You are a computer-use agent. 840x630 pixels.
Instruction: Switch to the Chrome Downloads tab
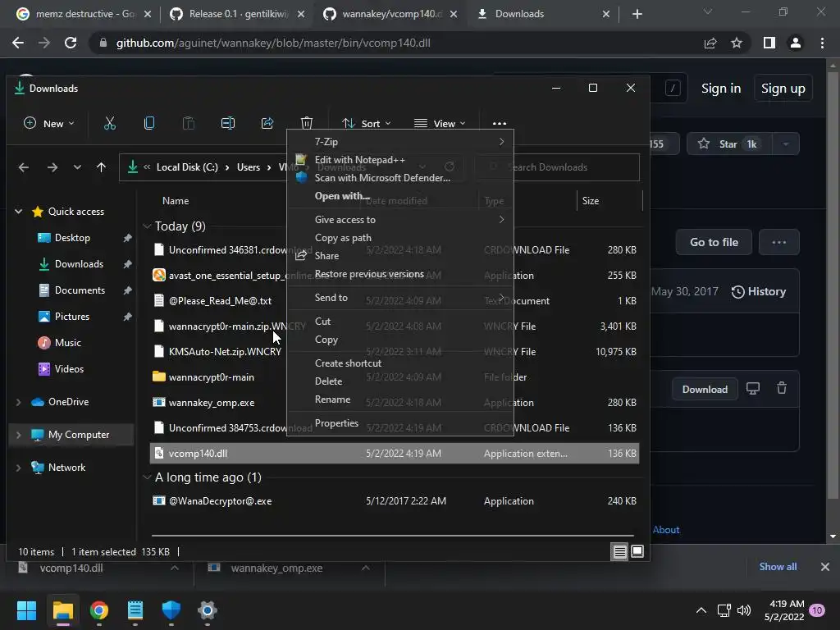coord(542,14)
